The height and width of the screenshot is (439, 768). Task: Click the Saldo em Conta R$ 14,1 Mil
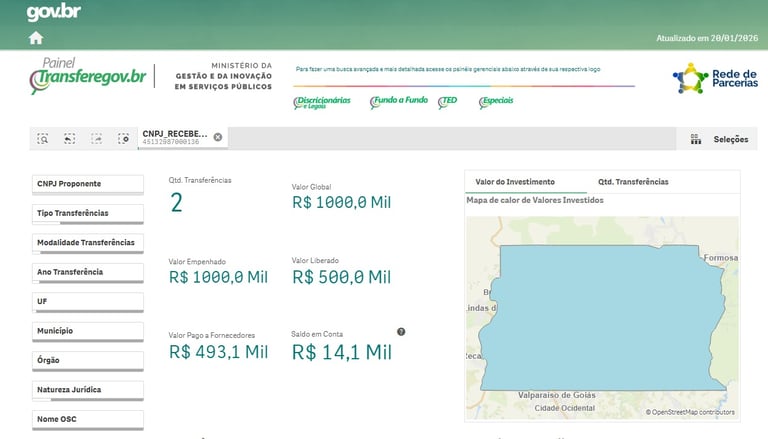pos(342,352)
